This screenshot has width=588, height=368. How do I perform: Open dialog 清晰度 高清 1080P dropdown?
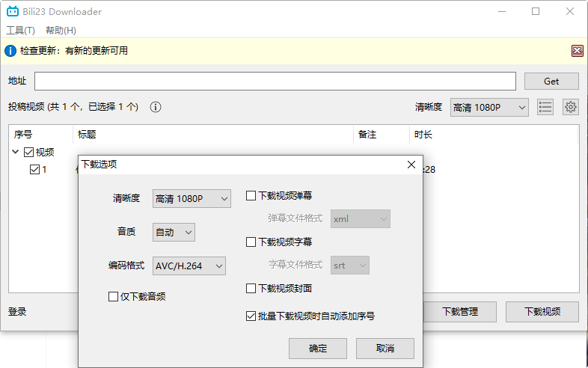tap(192, 199)
